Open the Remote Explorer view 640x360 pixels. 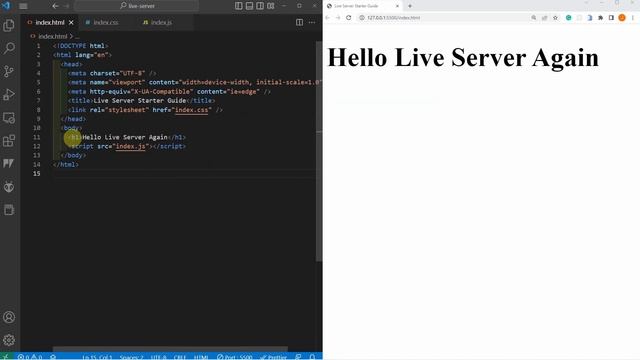pyautogui.click(x=9, y=118)
